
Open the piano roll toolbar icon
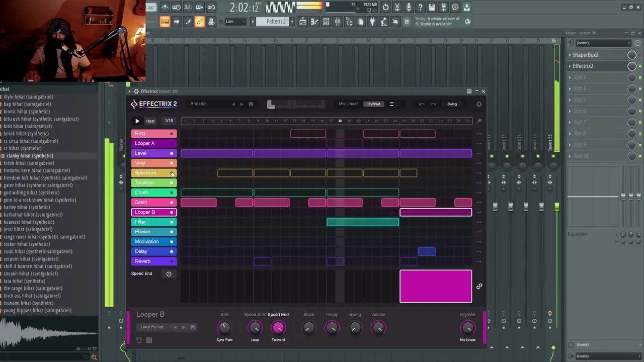point(314,22)
